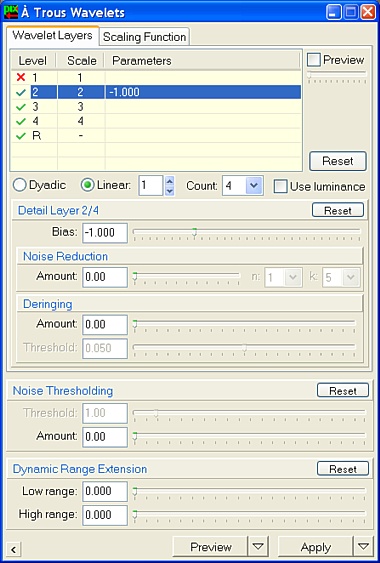Click the -1.000 parameter of layer 2
Image resolution: width=380 pixels, height=563 pixels.
point(125,92)
